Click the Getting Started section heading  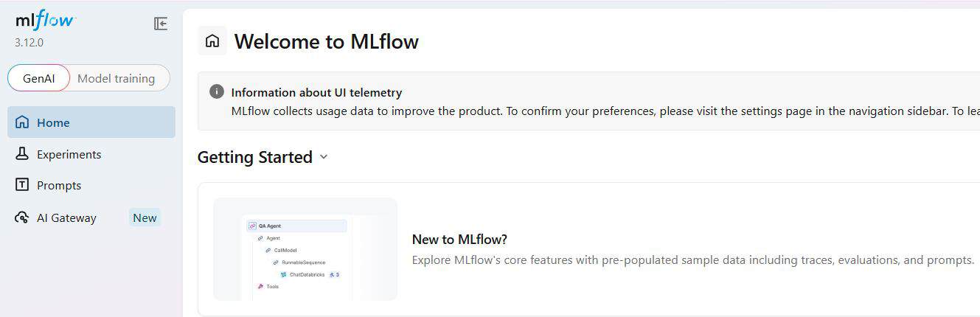click(255, 157)
